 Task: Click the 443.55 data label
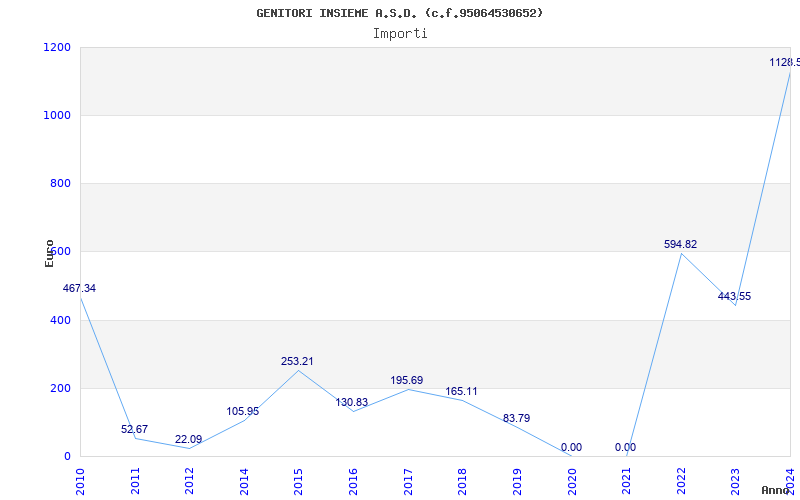(x=734, y=296)
